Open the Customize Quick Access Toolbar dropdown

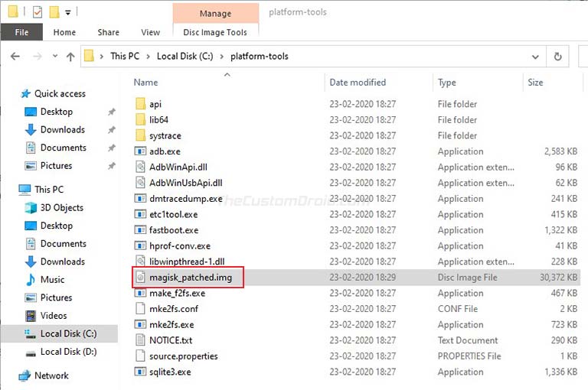pos(68,13)
